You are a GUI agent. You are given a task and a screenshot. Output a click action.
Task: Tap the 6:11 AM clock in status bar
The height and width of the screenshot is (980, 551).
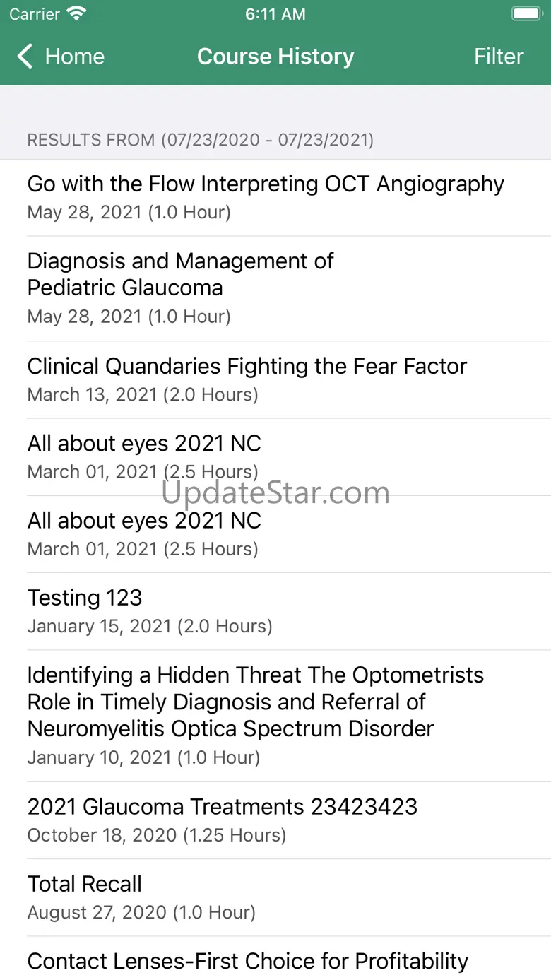coord(275,14)
